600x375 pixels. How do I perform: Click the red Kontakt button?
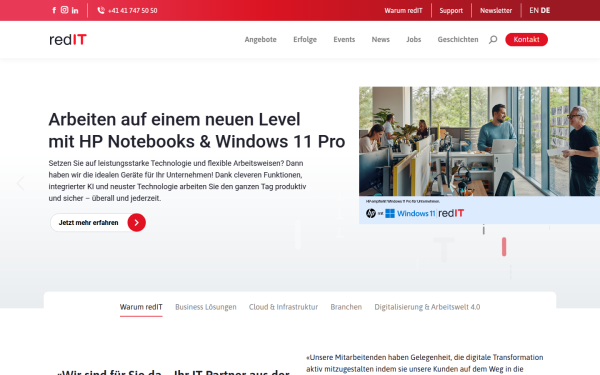pyautogui.click(x=526, y=39)
